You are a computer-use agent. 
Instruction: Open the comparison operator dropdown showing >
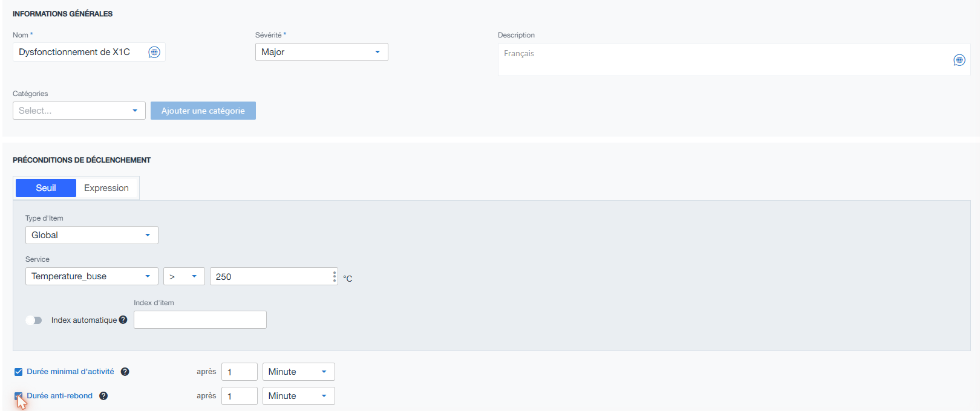[x=184, y=276]
